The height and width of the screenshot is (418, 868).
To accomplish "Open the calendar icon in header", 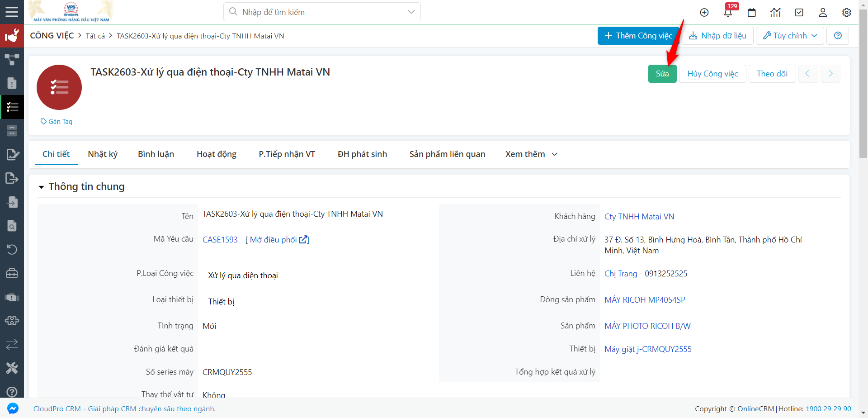I will [752, 13].
